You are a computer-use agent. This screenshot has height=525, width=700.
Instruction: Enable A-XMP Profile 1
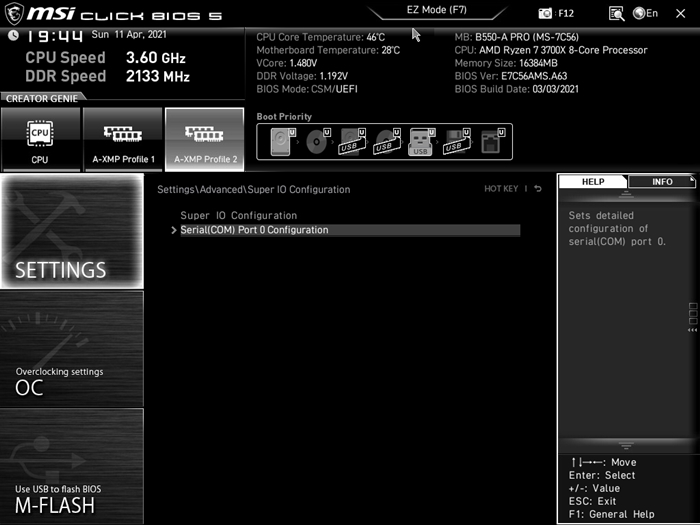tap(123, 138)
